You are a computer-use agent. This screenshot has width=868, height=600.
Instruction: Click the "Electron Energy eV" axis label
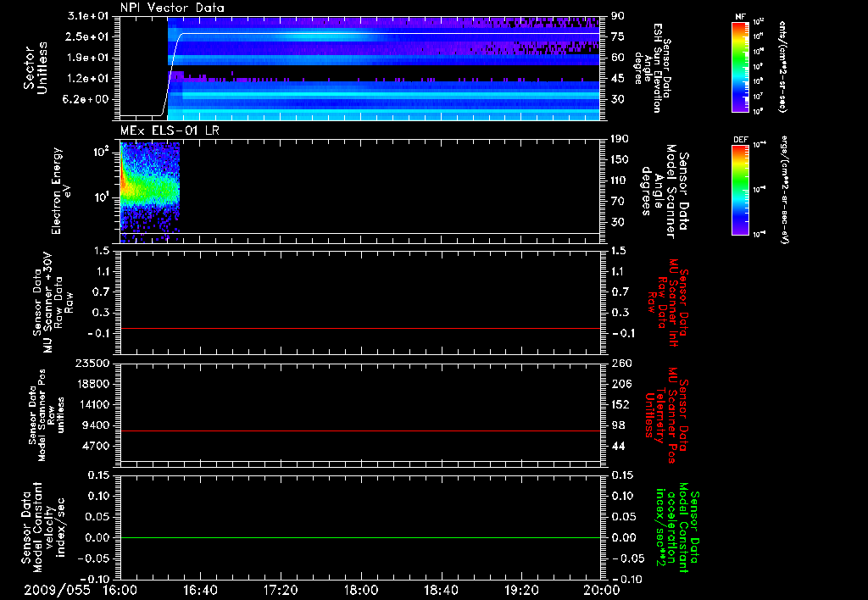pyautogui.click(x=62, y=191)
